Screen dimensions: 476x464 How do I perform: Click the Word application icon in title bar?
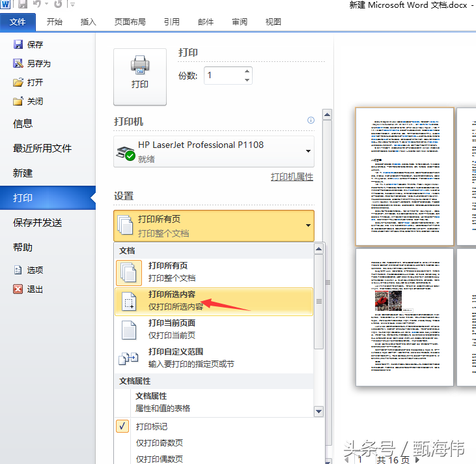(x=5, y=4)
